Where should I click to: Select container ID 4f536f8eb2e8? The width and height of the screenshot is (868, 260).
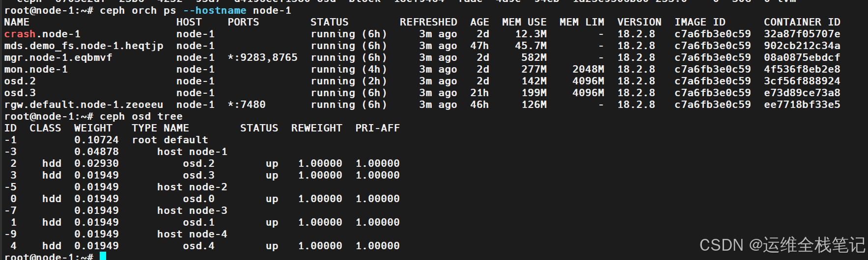pos(802,69)
